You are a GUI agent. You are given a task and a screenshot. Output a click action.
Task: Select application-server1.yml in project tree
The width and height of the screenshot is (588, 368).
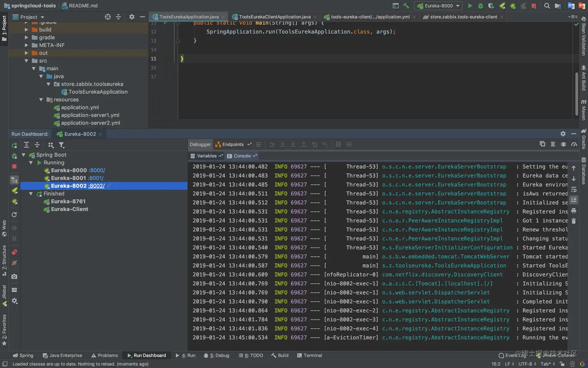pos(90,115)
